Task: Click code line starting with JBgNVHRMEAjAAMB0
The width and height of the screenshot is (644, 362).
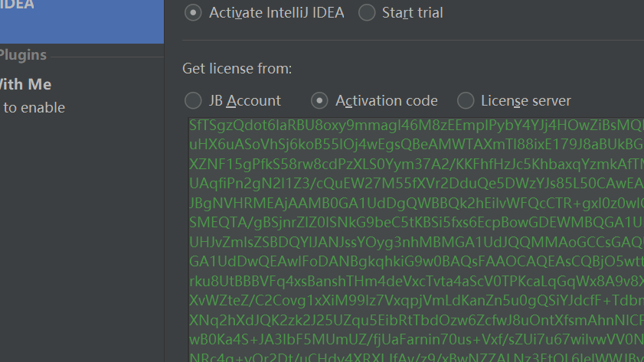Action: coord(417,203)
